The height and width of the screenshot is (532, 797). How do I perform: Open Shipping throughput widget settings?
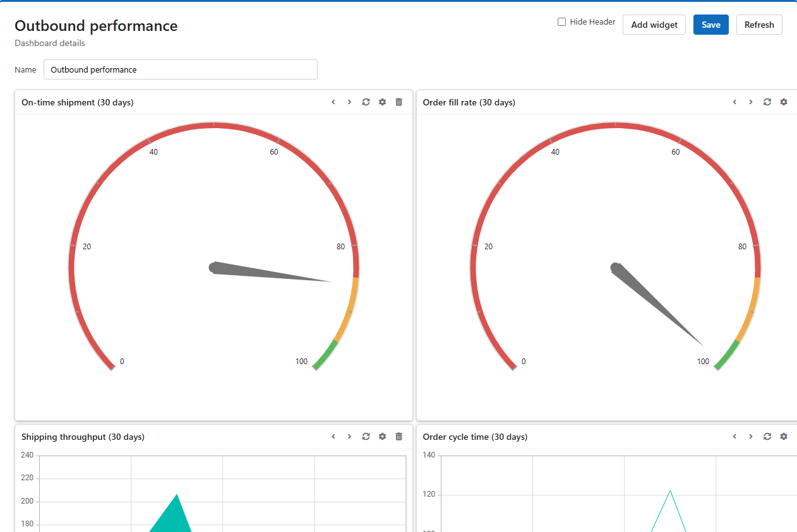[382, 437]
